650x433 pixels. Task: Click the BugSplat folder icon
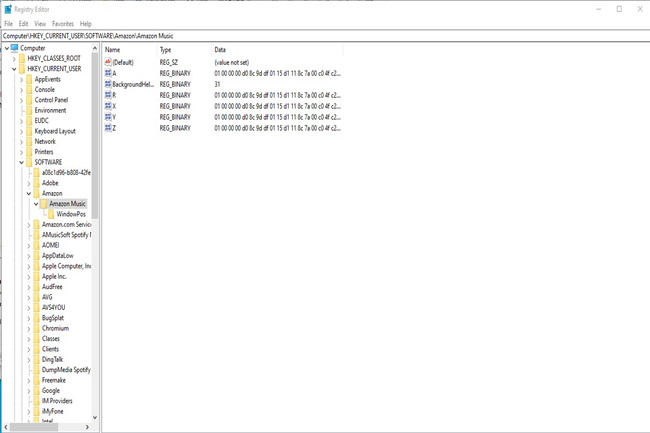click(36, 317)
